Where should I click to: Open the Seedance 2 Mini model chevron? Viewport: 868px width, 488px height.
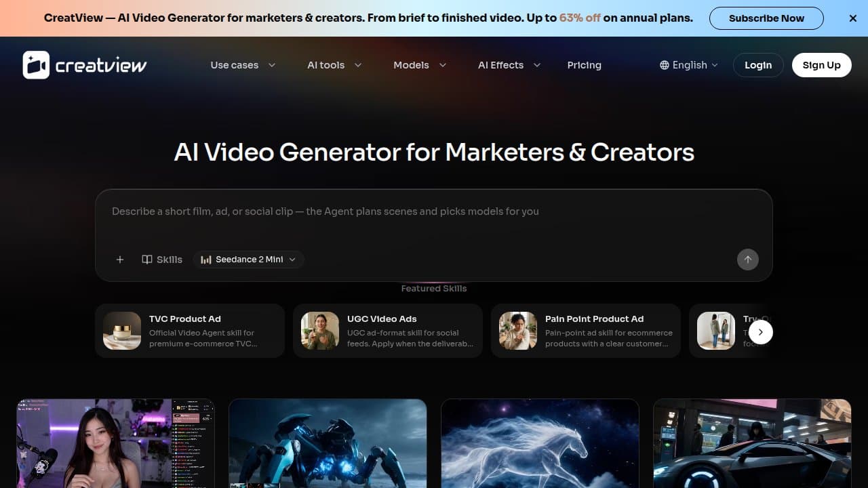click(293, 260)
